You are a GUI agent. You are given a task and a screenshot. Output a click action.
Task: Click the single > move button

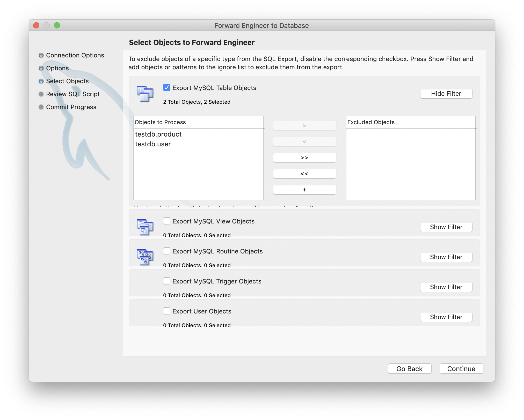click(x=304, y=126)
